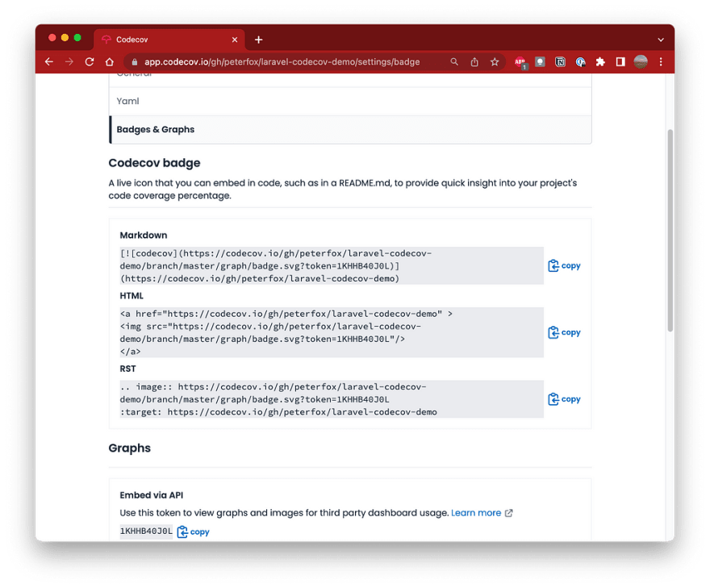Go forward with the browser forward arrow
The height and width of the screenshot is (588, 710).
pos(69,62)
